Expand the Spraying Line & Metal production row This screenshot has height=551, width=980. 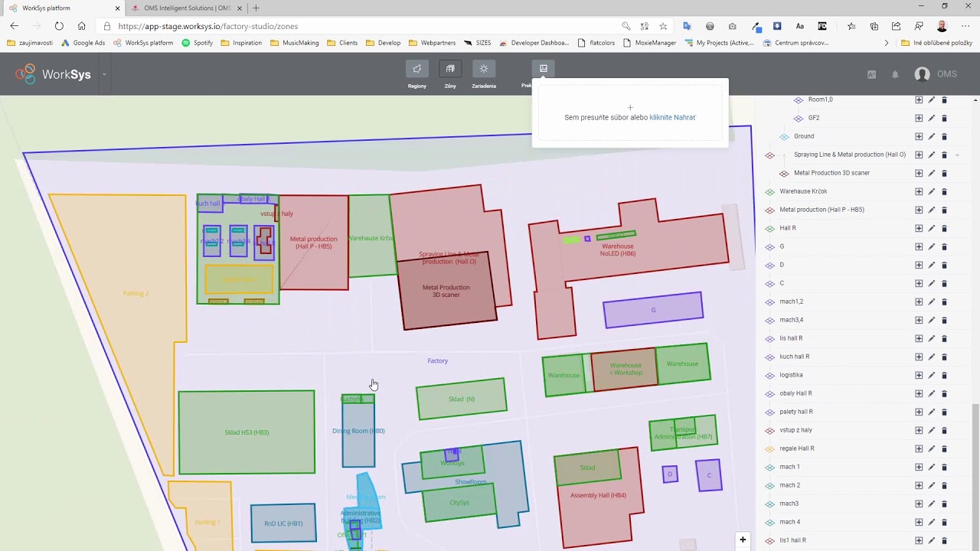tap(957, 155)
